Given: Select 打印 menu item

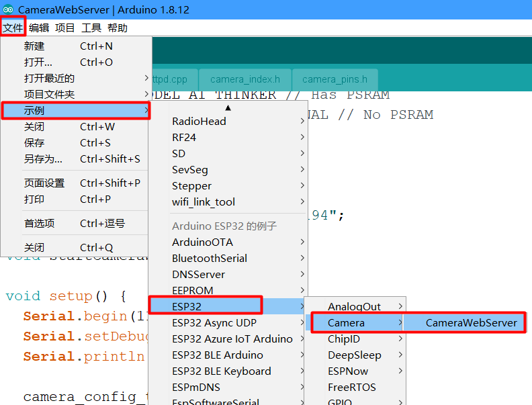Looking at the screenshot, I should 75,199.
